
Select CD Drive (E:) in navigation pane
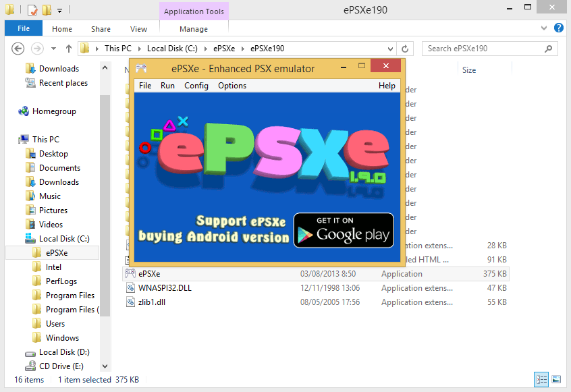click(61, 366)
